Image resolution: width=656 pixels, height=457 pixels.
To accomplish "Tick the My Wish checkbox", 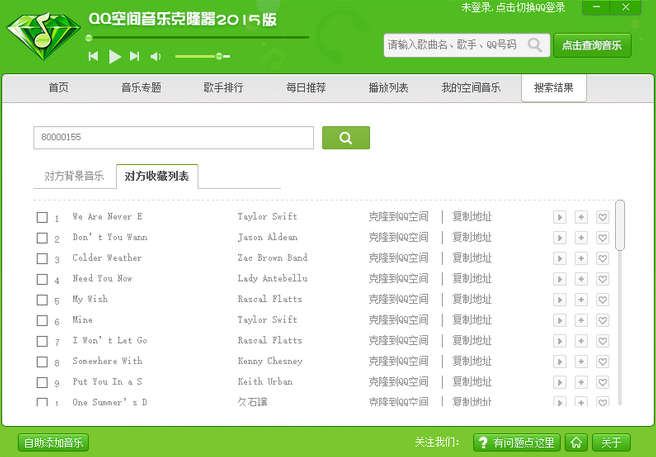I will pos(42,300).
